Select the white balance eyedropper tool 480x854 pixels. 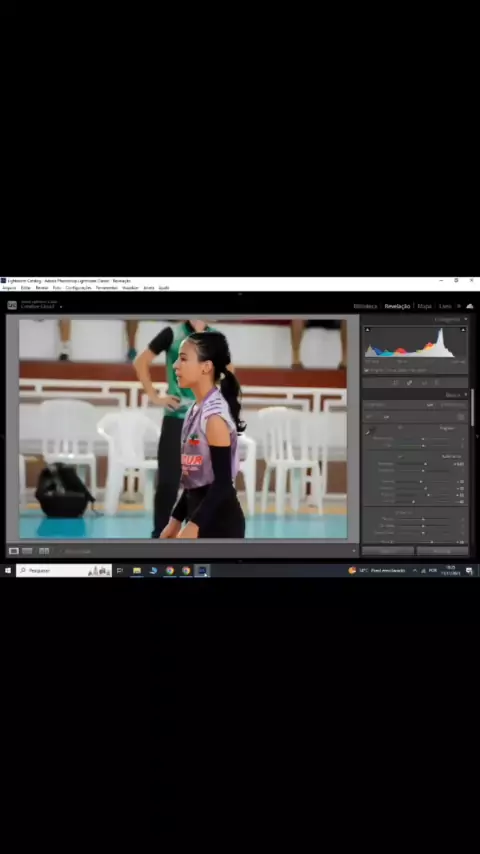(370, 431)
